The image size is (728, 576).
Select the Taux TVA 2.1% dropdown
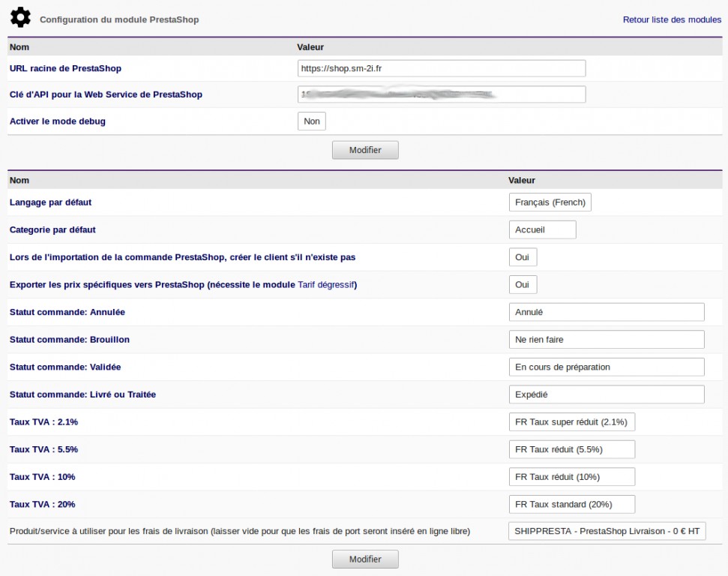pyautogui.click(x=571, y=422)
